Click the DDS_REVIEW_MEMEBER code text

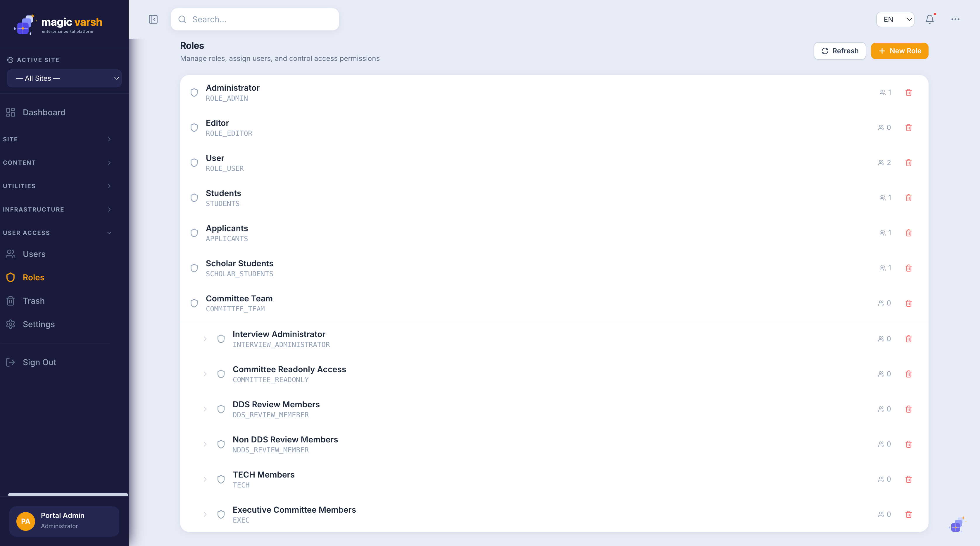click(x=270, y=415)
